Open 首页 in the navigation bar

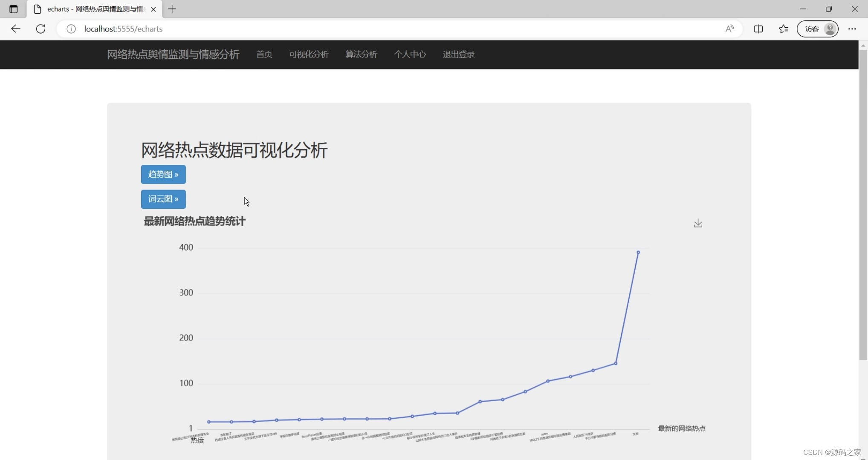click(264, 55)
